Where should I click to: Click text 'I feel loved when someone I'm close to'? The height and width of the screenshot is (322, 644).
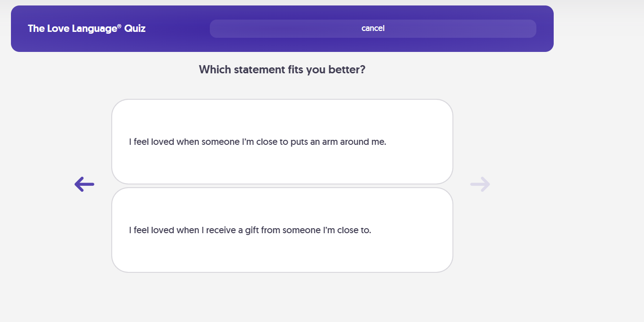(x=208, y=142)
